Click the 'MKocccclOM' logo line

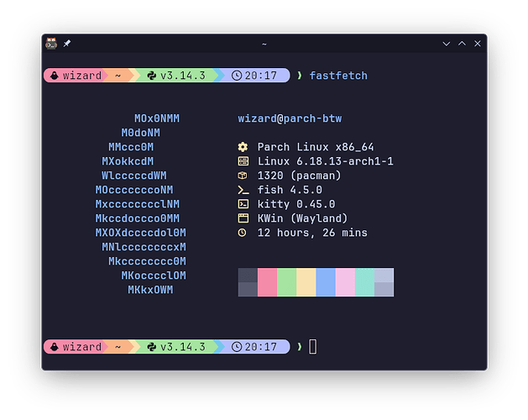154,276
